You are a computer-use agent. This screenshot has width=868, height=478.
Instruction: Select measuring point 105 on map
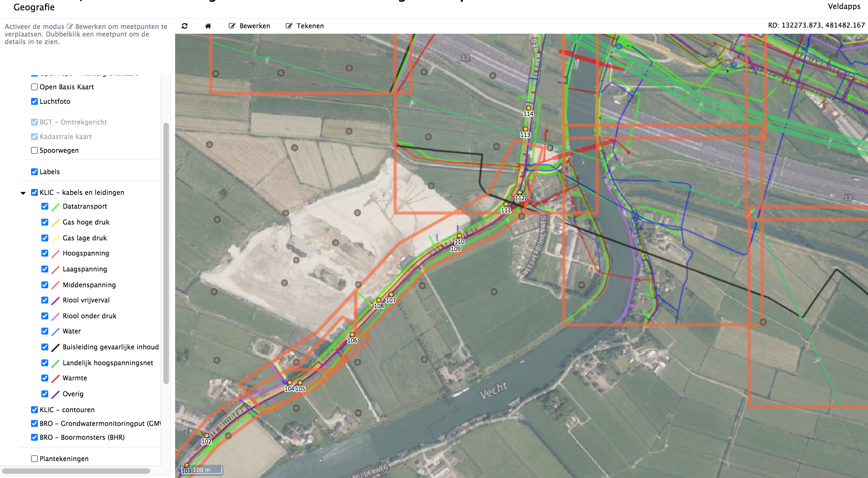pyautogui.click(x=300, y=383)
